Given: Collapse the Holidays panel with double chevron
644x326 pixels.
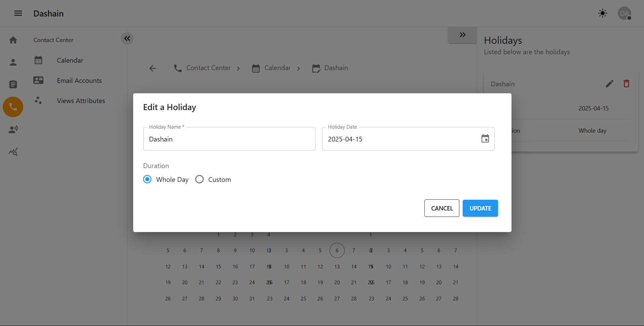Looking at the screenshot, I should 462,35.
